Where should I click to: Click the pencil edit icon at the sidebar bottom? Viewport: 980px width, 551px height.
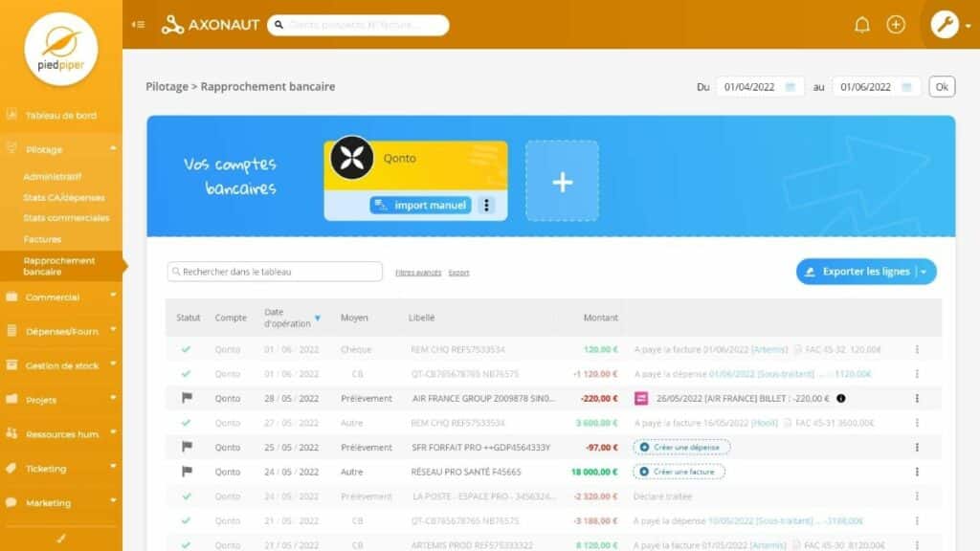(x=60, y=538)
